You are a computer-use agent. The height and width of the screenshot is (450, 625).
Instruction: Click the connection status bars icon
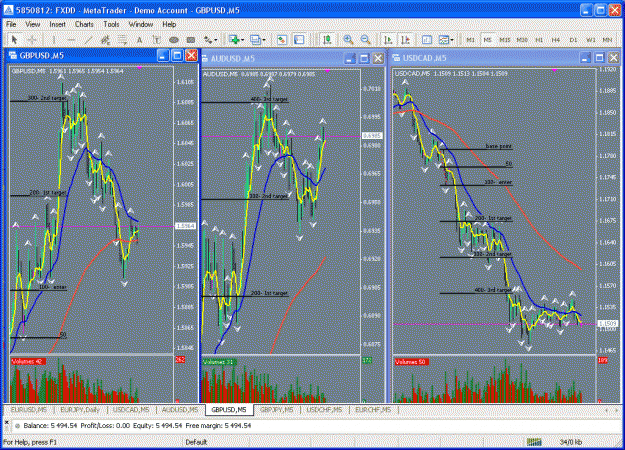tap(534, 442)
